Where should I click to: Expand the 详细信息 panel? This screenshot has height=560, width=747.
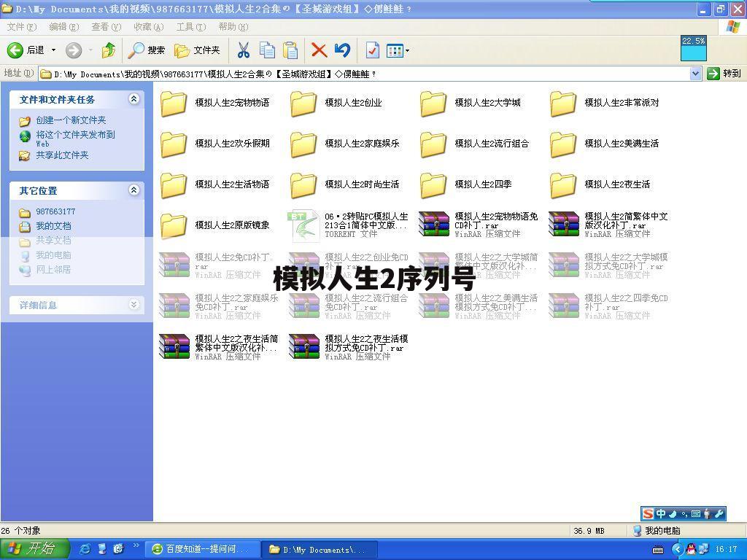(x=134, y=305)
